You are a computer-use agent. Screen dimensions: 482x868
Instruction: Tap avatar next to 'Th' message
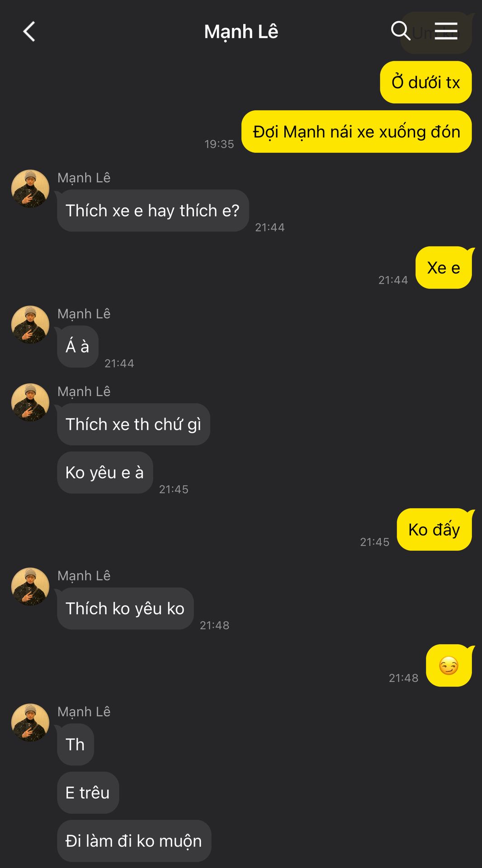(30, 722)
